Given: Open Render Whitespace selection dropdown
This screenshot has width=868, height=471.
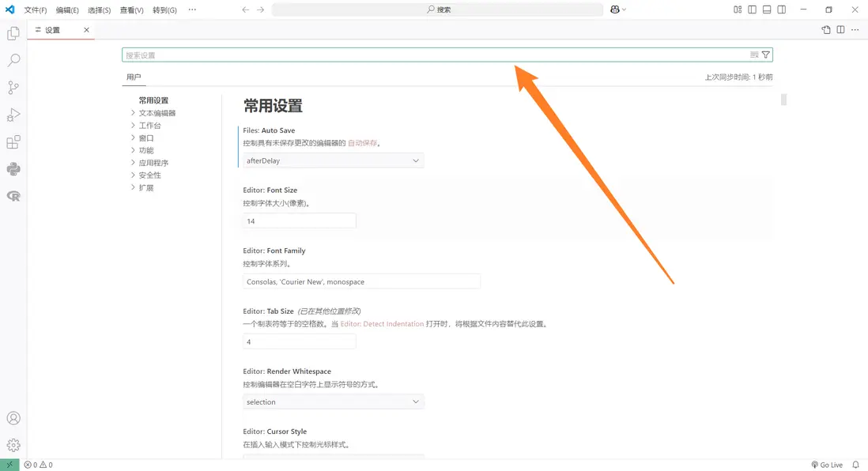Looking at the screenshot, I should click(x=334, y=401).
